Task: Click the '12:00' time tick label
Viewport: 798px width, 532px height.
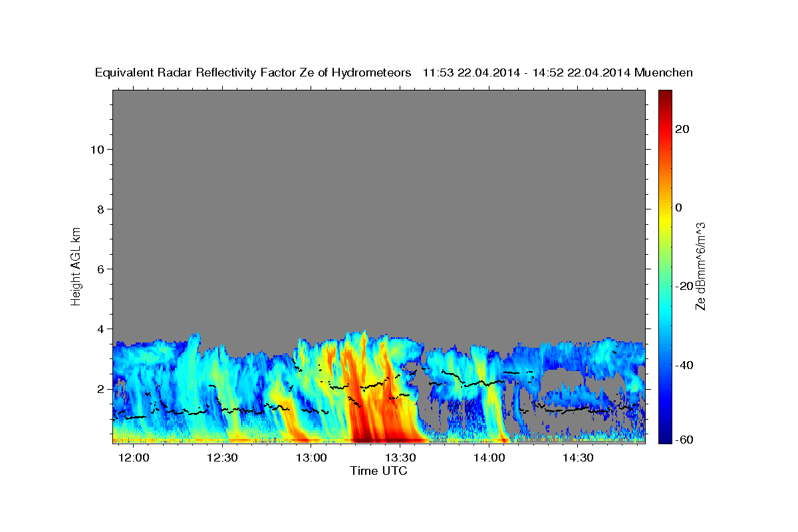Action: pyautogui.click(x=135, y=458)
